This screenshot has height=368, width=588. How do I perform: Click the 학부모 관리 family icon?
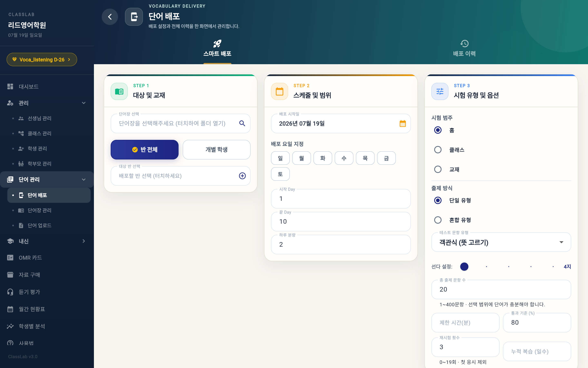pos(21,164)
